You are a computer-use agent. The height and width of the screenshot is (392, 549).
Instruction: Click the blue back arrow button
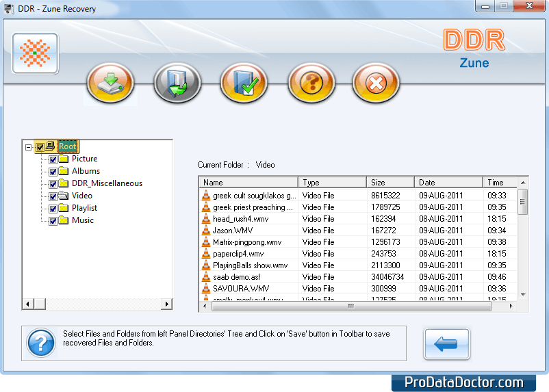tap(446, 343)
